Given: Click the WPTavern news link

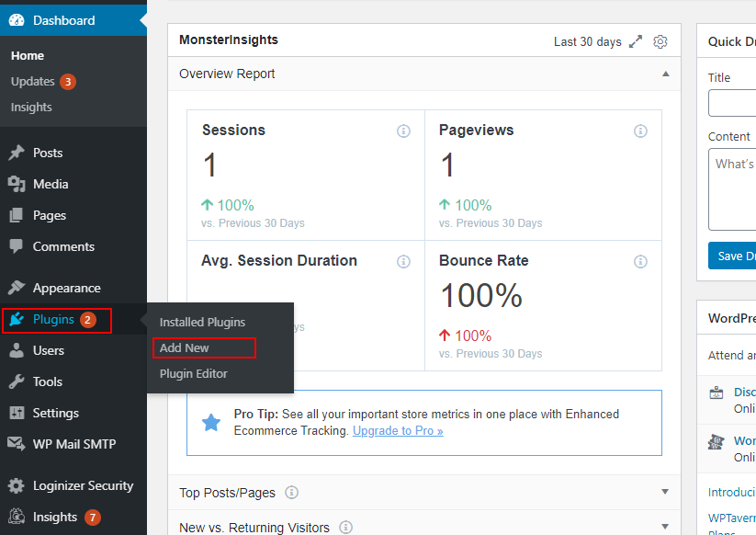Looking at the screenshot, I should coord(731,518).
